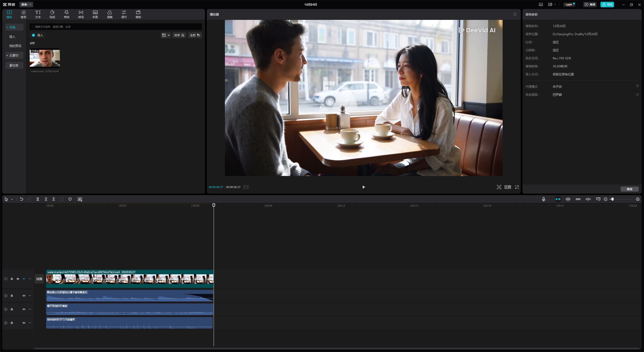
Task: Click the timeline zoom-in magnifier icon
Action: [638, 199]
